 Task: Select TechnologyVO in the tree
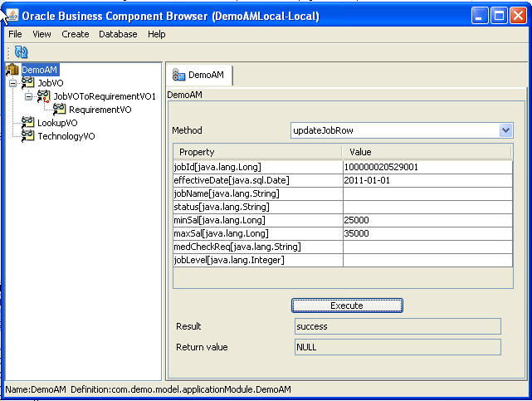[x=66, y=136]
